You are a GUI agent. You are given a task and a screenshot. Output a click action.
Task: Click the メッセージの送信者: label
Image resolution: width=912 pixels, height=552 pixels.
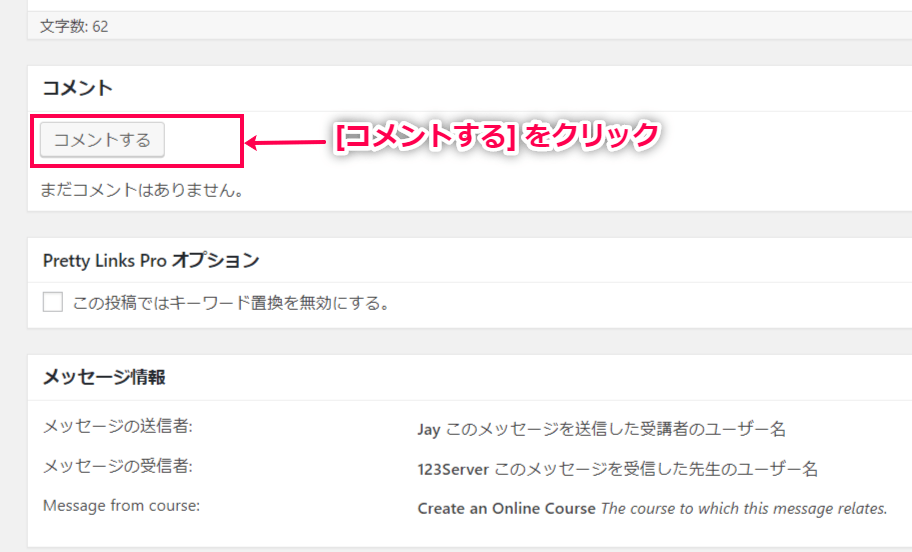(117, 426)
